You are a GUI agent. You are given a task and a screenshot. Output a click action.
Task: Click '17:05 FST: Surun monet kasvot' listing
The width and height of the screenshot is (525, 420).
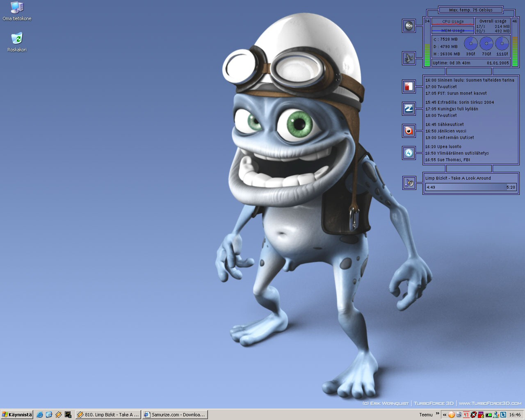click(x=456, y=93)
